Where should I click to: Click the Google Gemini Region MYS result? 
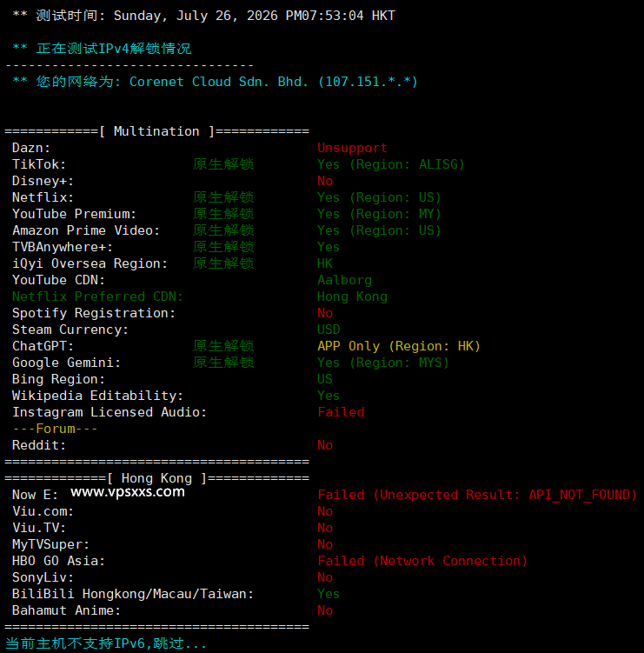[383, 363]
